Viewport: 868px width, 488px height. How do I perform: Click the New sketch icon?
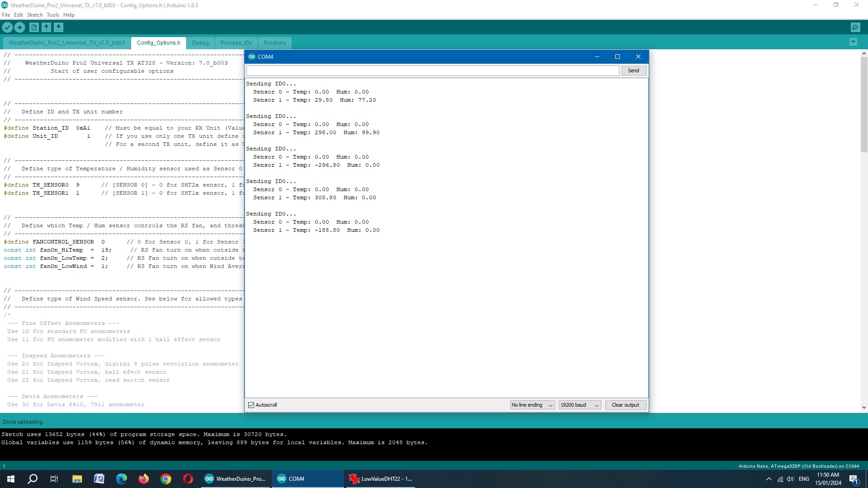tap(34, 28)
